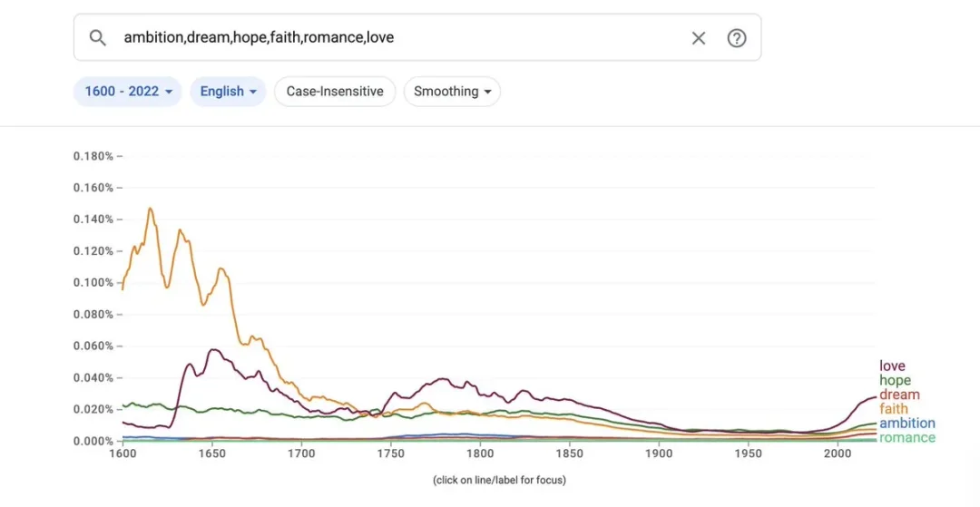Open the Smoothing dropdown
The image size is (980, 507).
tap(452, 92)
